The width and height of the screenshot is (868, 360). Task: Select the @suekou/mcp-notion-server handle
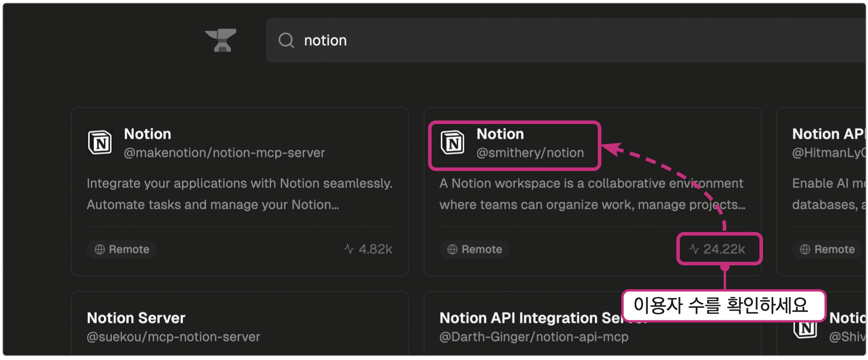[174, 337]
